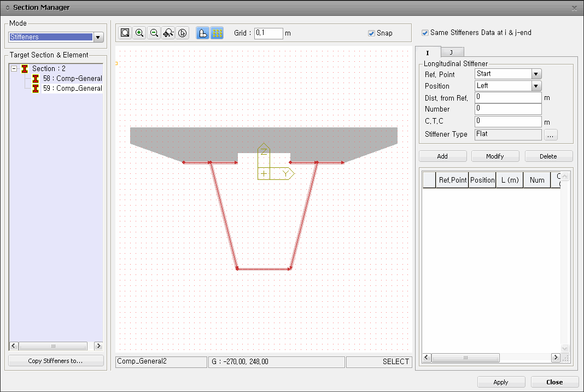
Task: Click the tree panel horizontal scrollbar thumb
Action: coord(53,346)
